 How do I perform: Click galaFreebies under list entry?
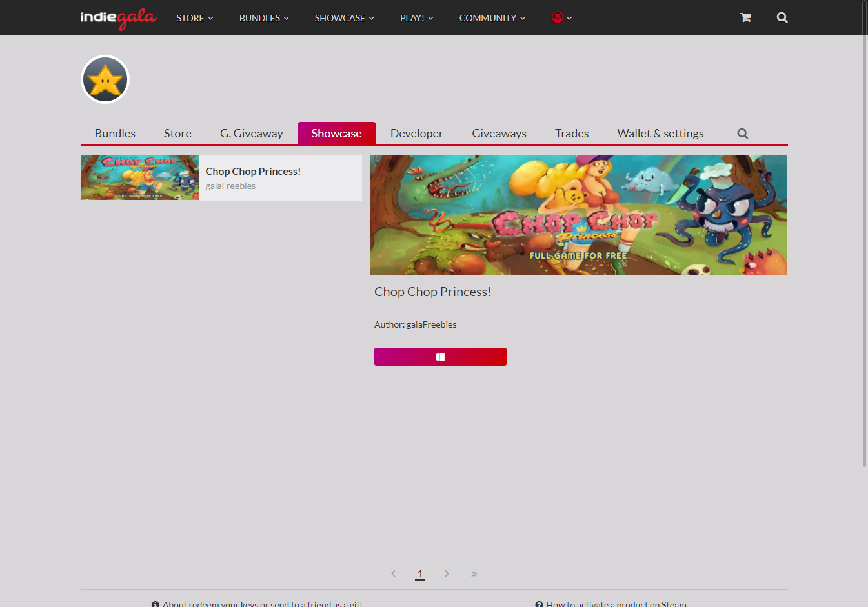[x=230, y=186]
